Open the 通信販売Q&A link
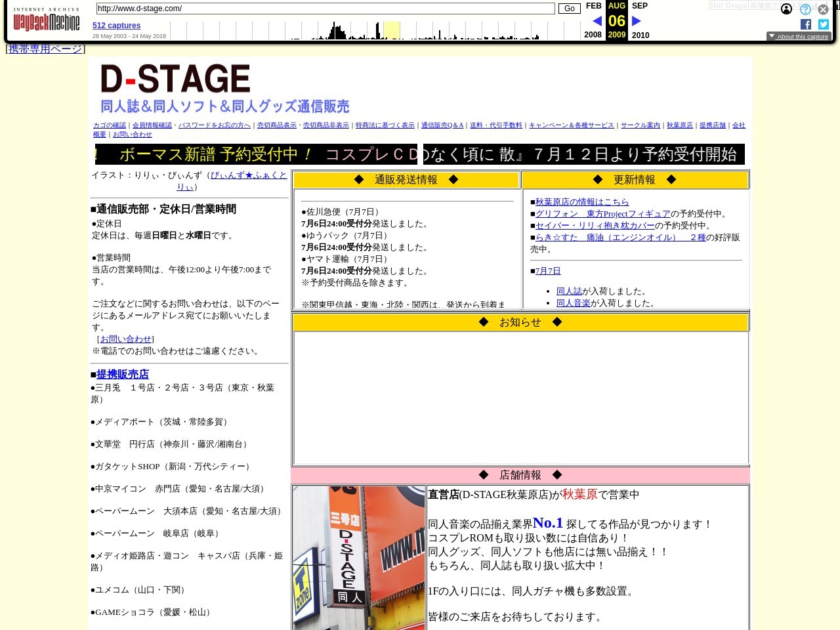 point(442,125)
